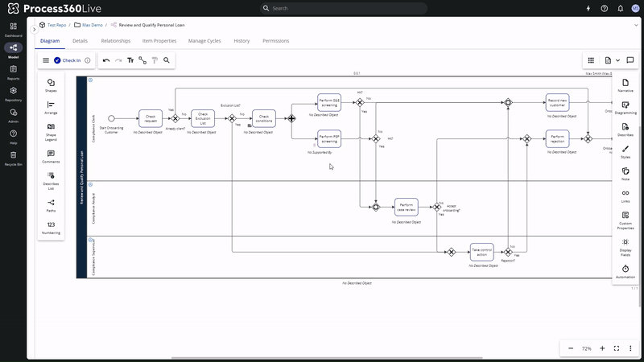The height and width of the screenshot is (362, 644).
Task: Toggle the comments speech bubble
Action: pyautogui.click(x=630, y=60)
